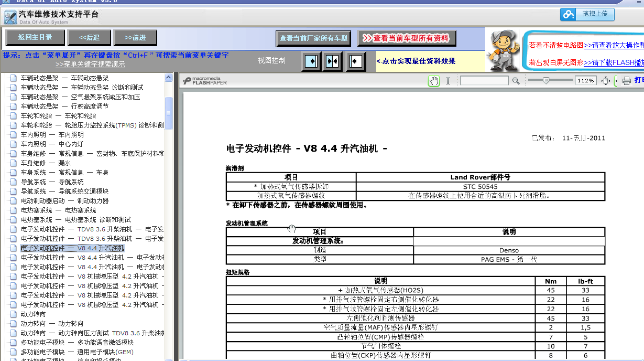Click document title 电子发动机控件 - V8 4.4 升汽油机
The height and width of the screenshot is (361, 644).
(x=307, y=148)
